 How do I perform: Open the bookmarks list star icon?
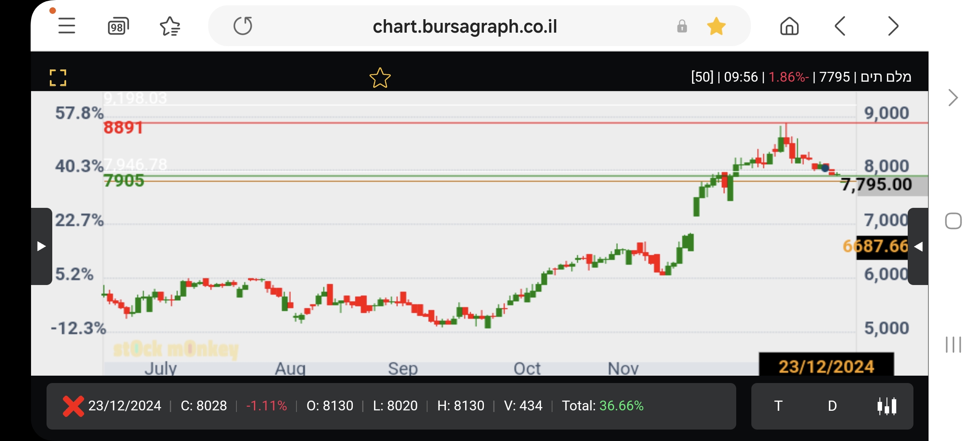(170, 27)
